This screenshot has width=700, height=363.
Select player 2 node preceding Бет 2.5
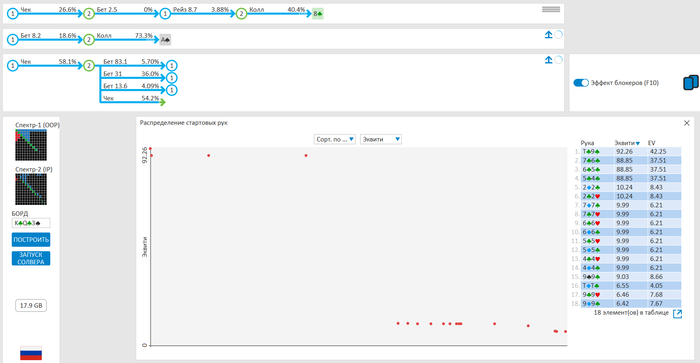pyautogui.click(x=89, y=14)
